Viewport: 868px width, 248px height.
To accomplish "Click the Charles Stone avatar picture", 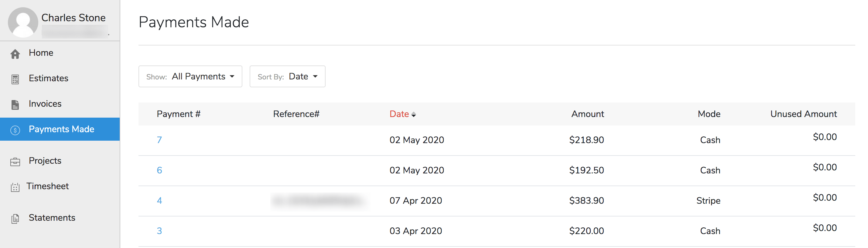I will tap(23, 22).
